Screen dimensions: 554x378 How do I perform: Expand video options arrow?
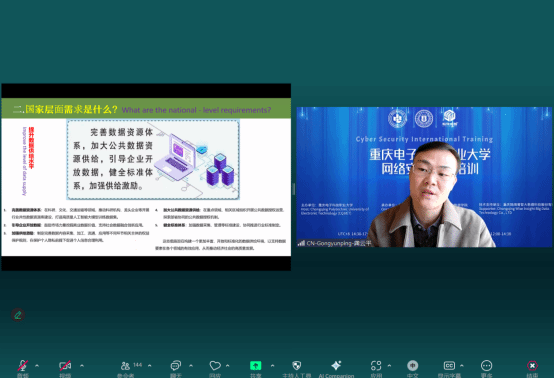(82, 366)
